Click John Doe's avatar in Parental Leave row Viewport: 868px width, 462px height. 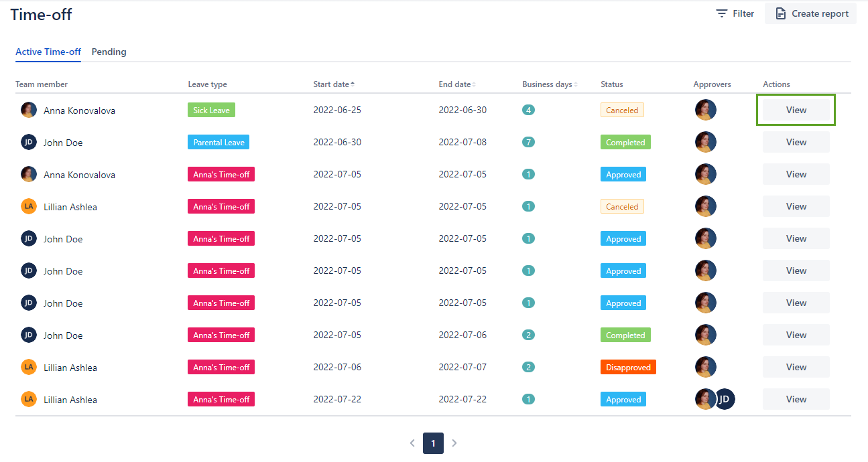point(28,142)
